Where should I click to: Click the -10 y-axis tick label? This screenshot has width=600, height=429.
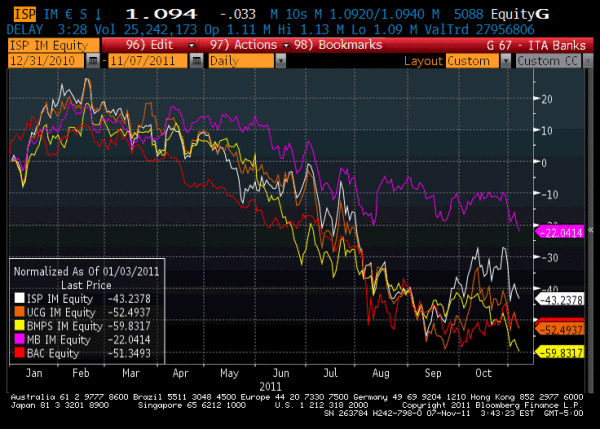[550, 194]
